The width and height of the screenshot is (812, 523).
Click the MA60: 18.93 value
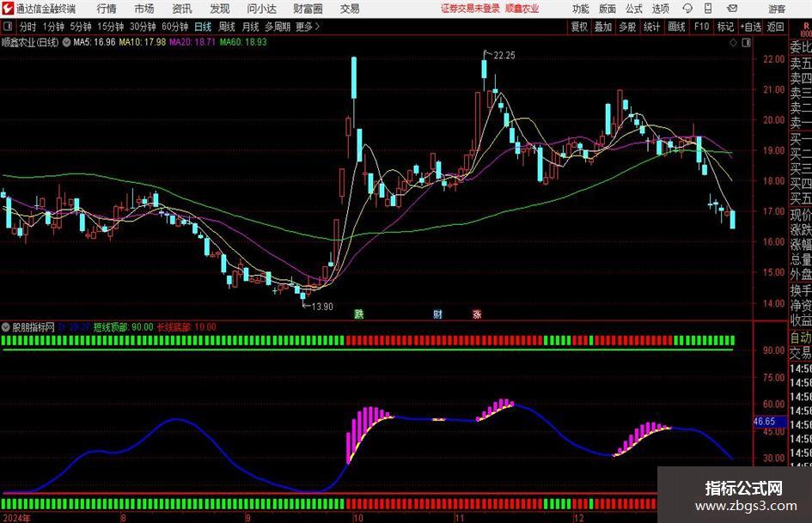(243, 42)
